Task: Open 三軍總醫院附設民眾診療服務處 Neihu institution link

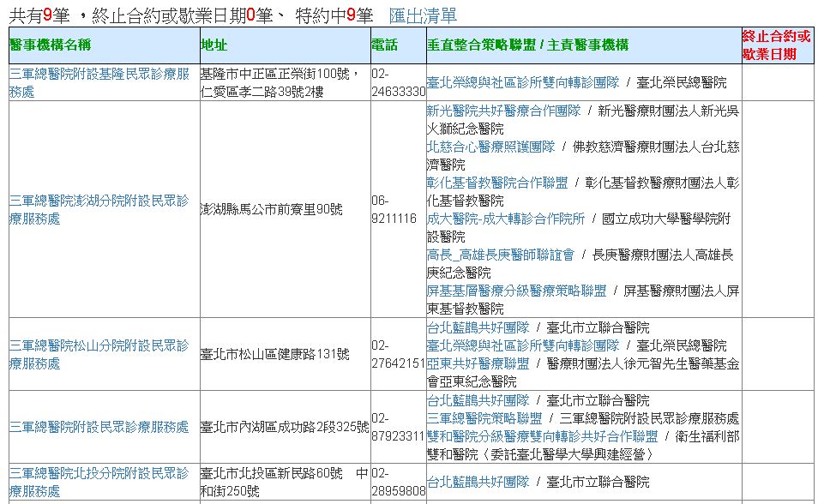Action: (x=99, y=427)
